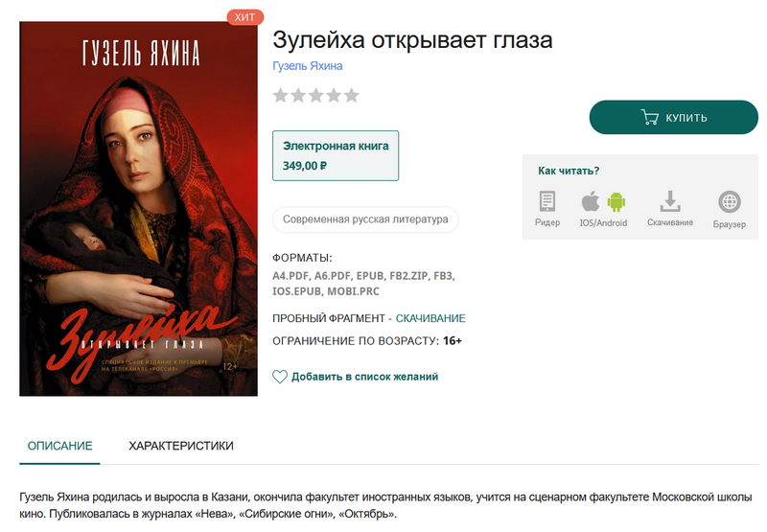Open the book cover image
The height and width of the screenshot is (532, 767).
click(138, 208)
